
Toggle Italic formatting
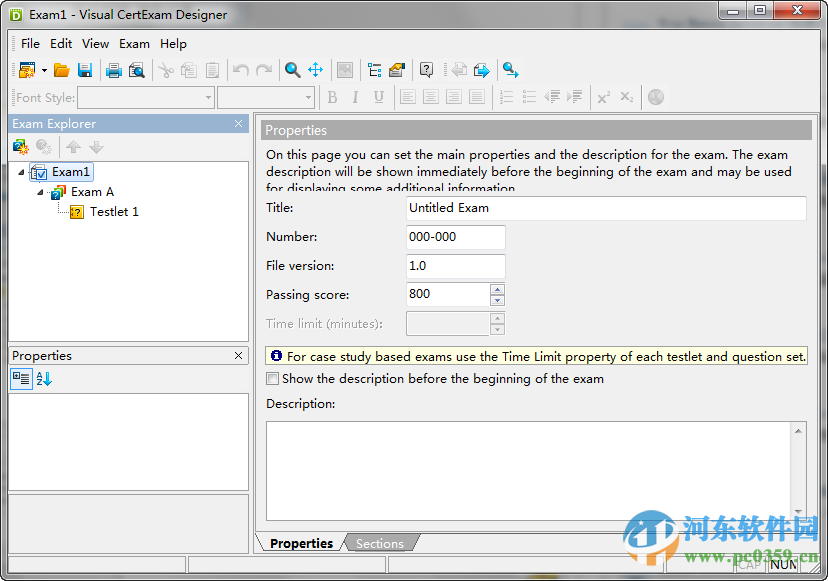point(355,97)
